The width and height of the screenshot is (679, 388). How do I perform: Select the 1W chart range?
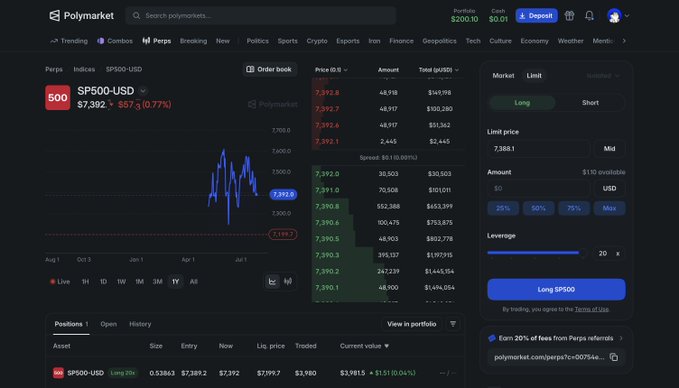pyautogui.click(x=121, y=281)
